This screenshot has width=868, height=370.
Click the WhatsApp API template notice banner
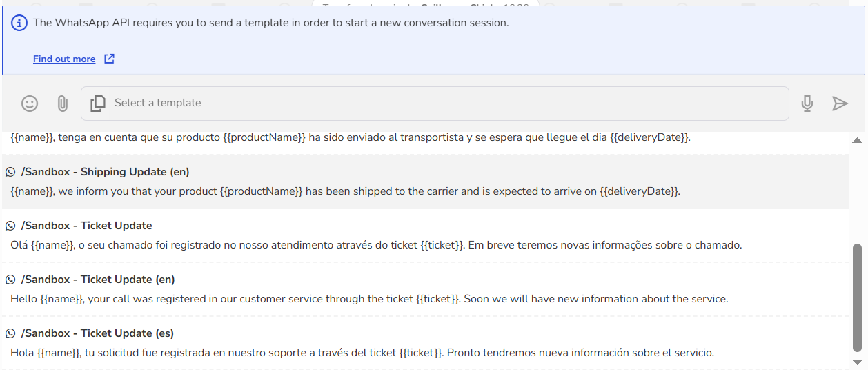[433, 40]
